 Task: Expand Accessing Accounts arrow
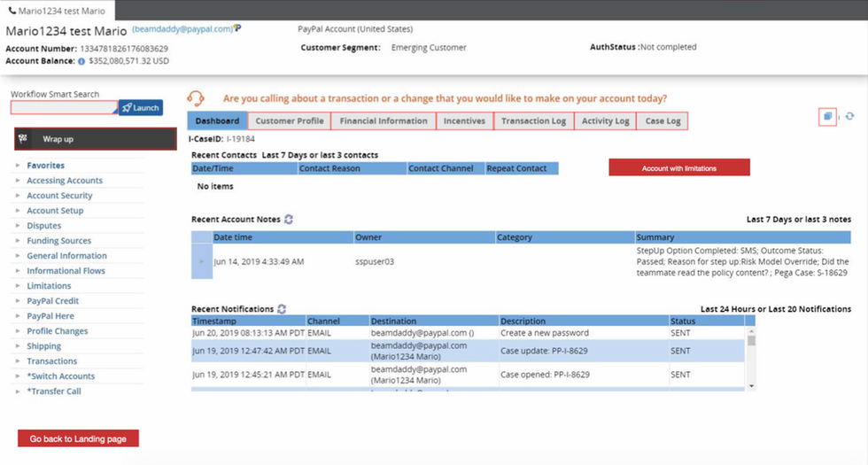(x=18, y=181)
